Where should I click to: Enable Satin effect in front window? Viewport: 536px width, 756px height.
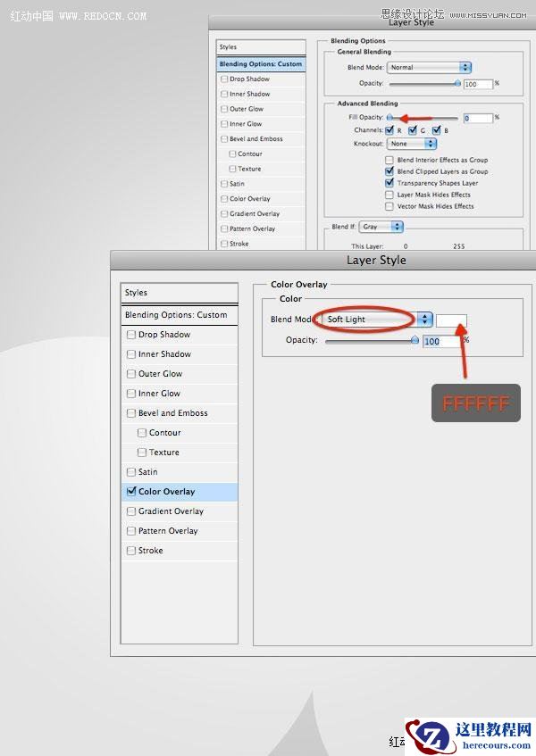(130, 472)
